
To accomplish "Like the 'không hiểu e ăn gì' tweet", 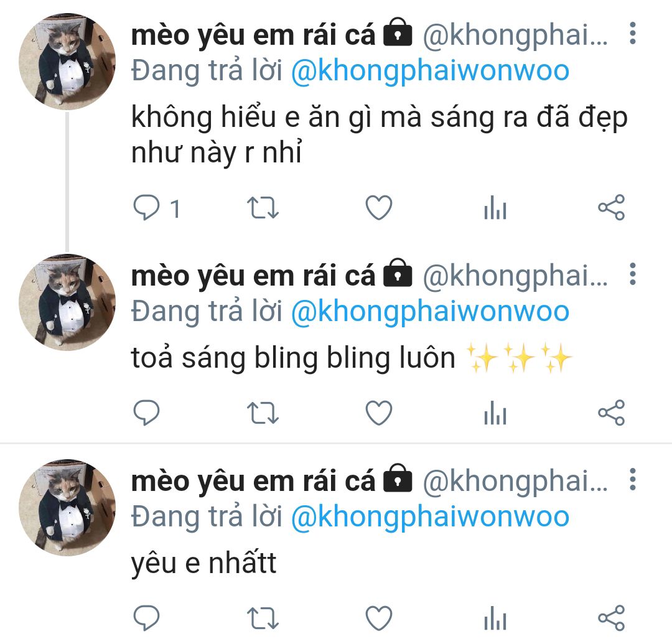I will click(x=379, y=208).
